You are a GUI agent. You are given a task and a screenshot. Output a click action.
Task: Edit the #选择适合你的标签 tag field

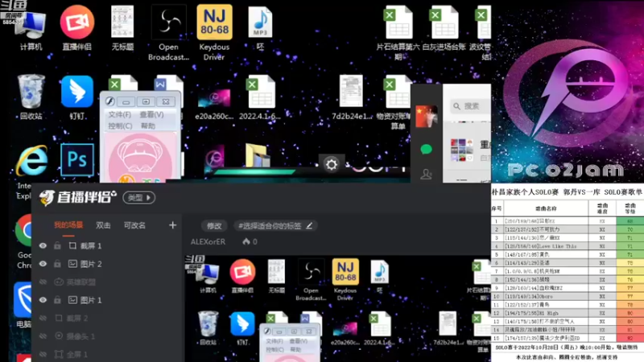click(x=275, y=226)
